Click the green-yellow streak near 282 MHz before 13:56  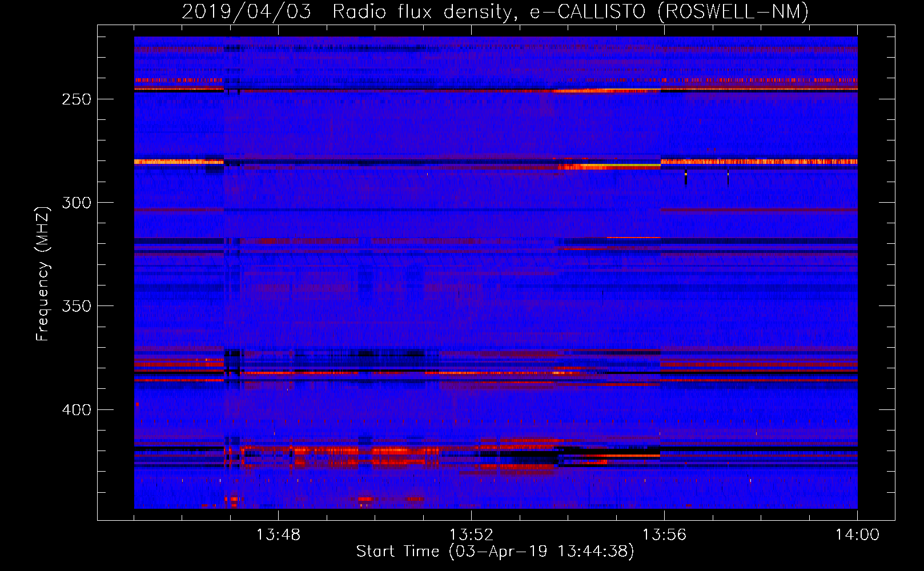point(628,165)
